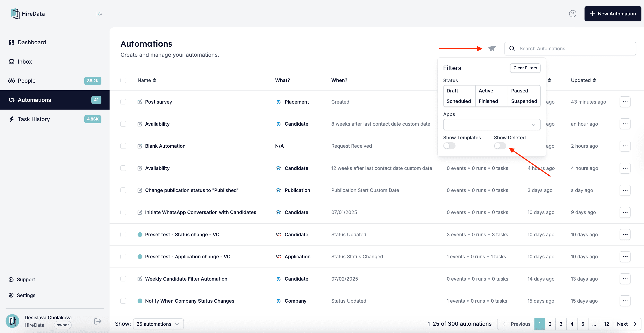Open People in sidebar

click(55, 81)
